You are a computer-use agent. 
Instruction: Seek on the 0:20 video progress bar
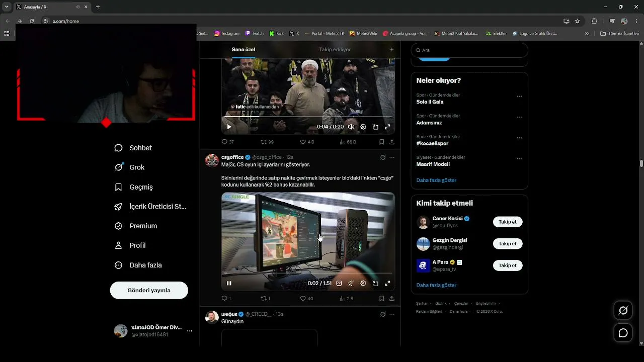tap(308, 117)
